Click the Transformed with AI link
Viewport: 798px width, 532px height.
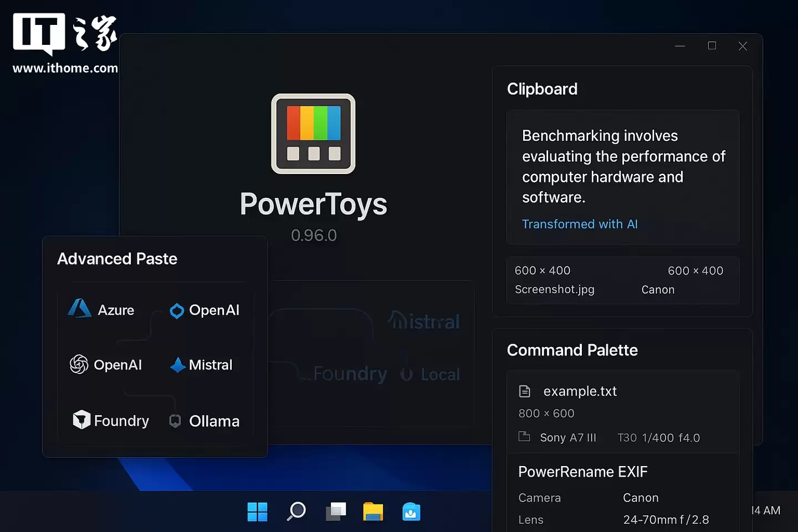tap(580, 224)
